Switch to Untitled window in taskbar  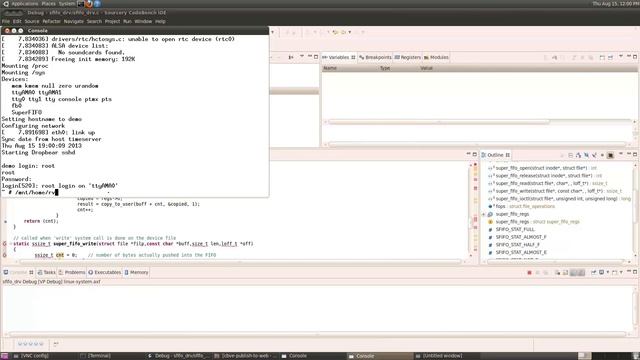[440, 356]
